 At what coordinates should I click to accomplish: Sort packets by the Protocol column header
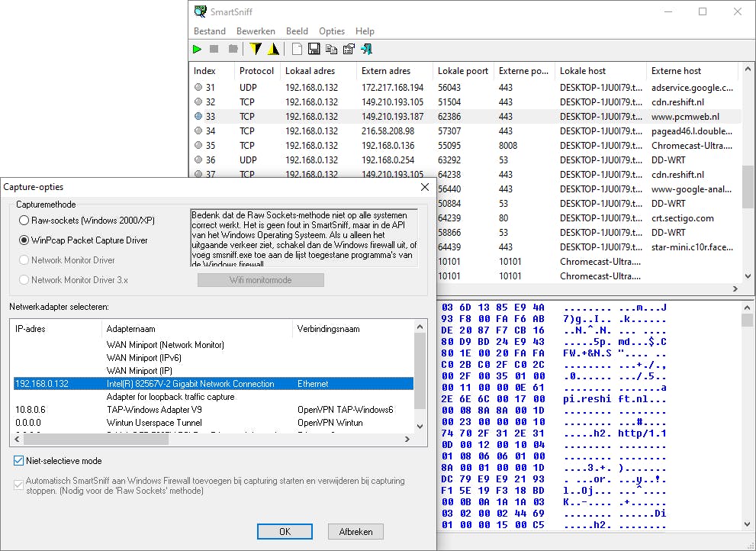(257, 70)
